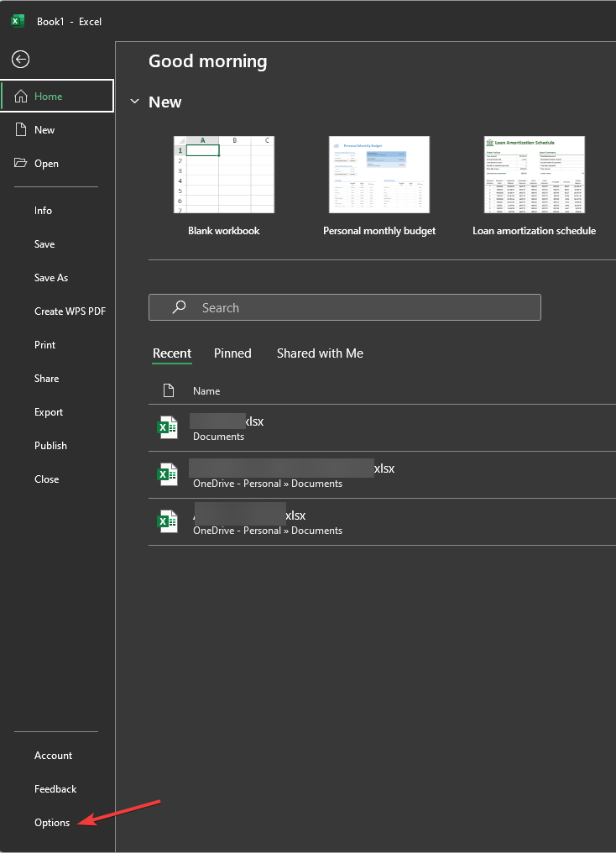Switch to the Pinned tab
Viewport: 616px width, 853px height.
coord(232,353)
